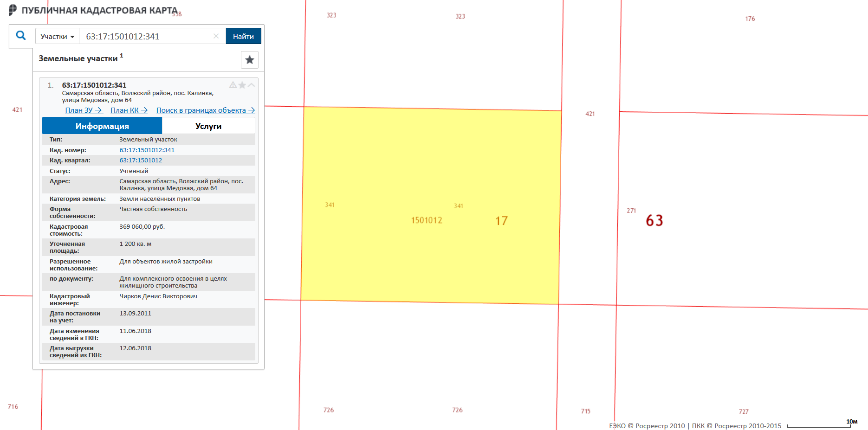Click the engineer name Чирков Денис Викторович
Viewport: 868px width, 430px height.
pos(158,296)
